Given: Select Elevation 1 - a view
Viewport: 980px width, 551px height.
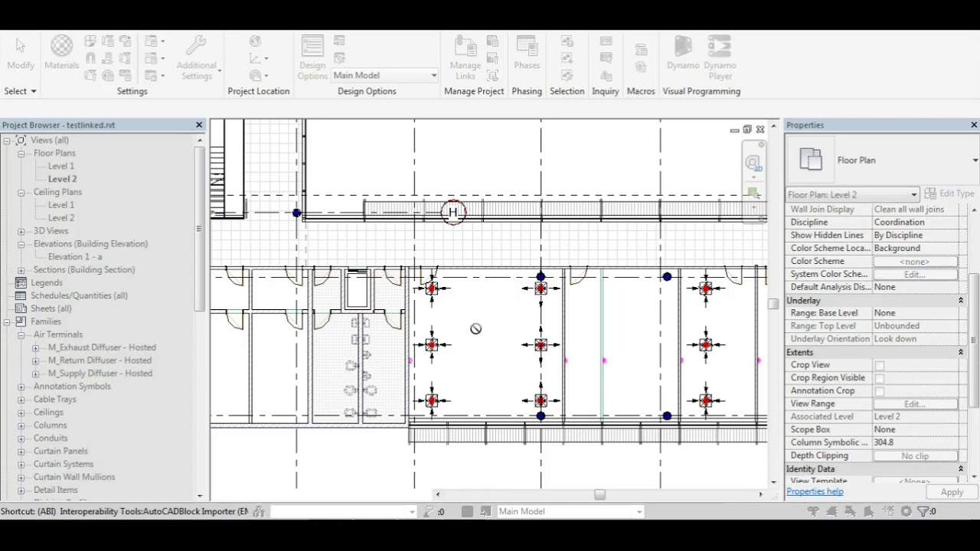Looking at the screenshot, I should coord(75,257).
